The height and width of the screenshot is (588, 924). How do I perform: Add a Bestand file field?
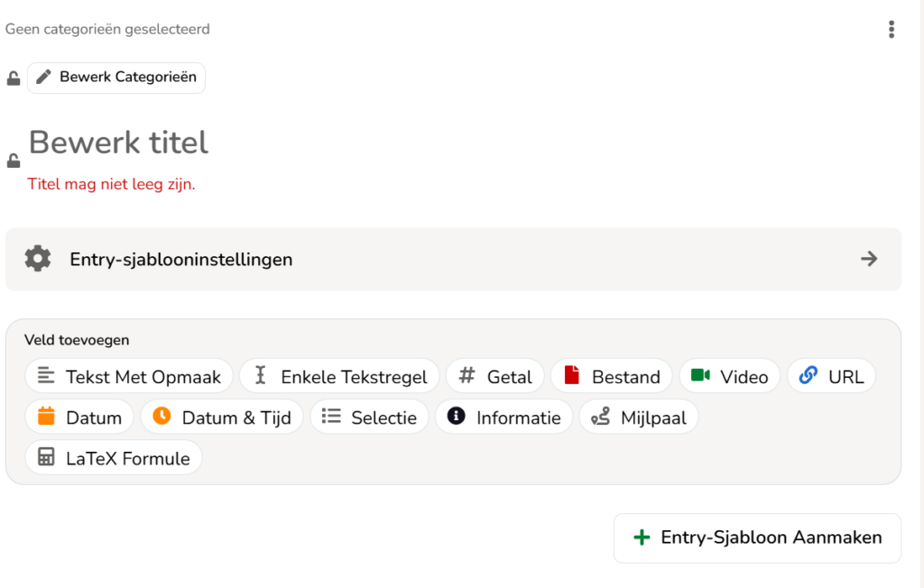pos(612,376)
